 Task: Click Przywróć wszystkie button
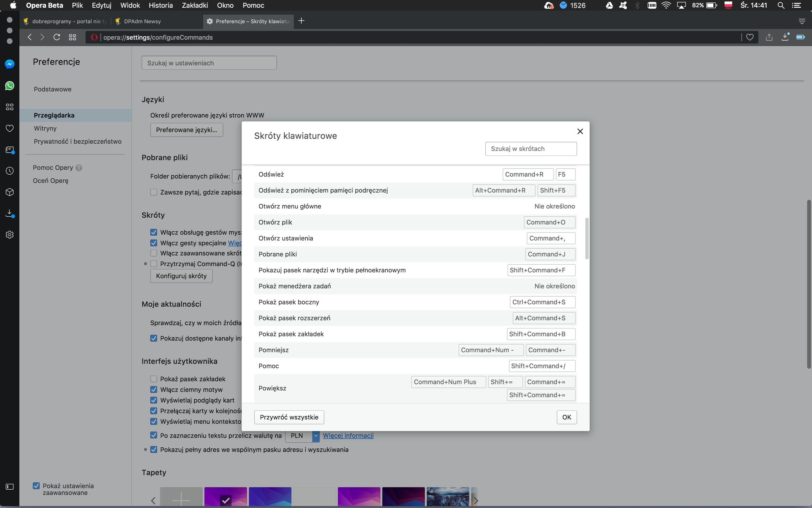pos(289,417)
